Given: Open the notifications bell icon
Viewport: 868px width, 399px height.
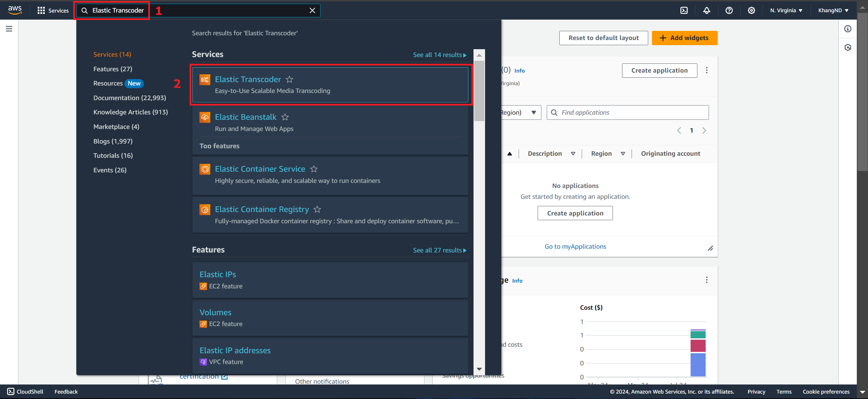Looking at the screenshot, I should click(x=706, y=11).
